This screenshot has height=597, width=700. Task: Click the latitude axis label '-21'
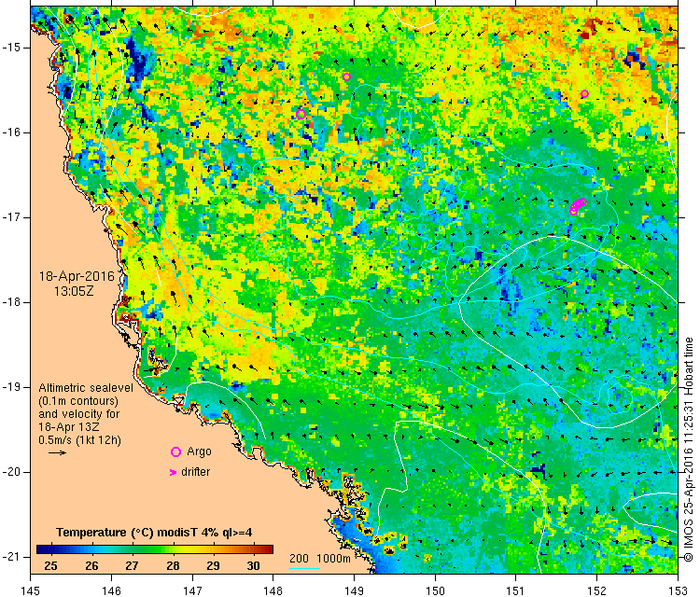click(10, 557)
